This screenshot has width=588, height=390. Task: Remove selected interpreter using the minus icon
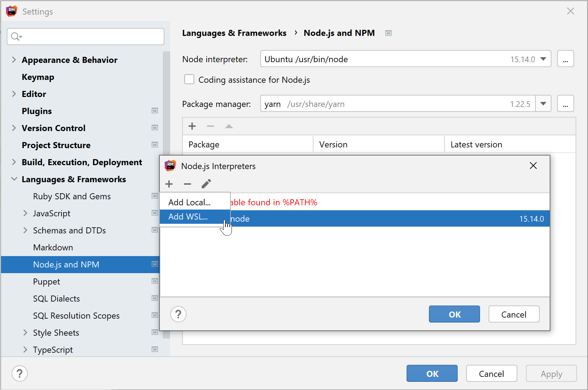pyautogui.click(x=187, y=184)
